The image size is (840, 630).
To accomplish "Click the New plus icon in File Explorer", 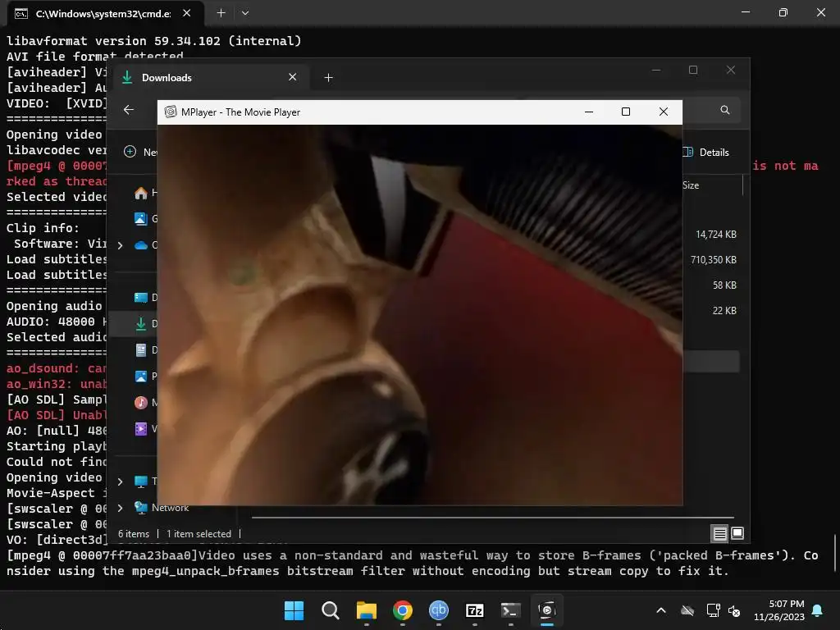I will tap(130, 152).
